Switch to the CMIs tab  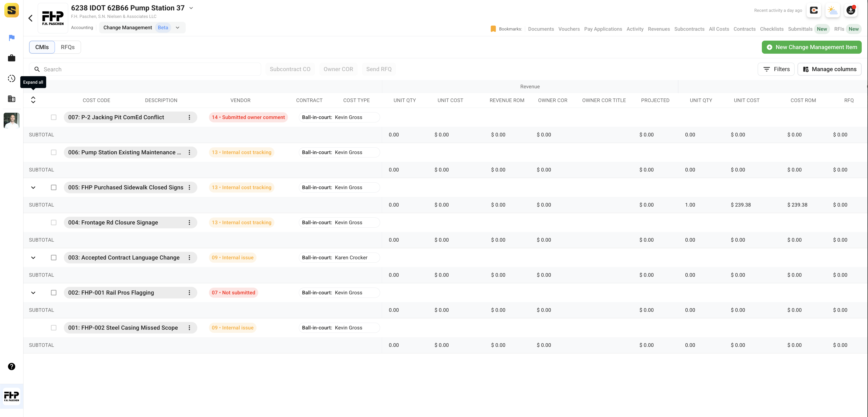42,47
